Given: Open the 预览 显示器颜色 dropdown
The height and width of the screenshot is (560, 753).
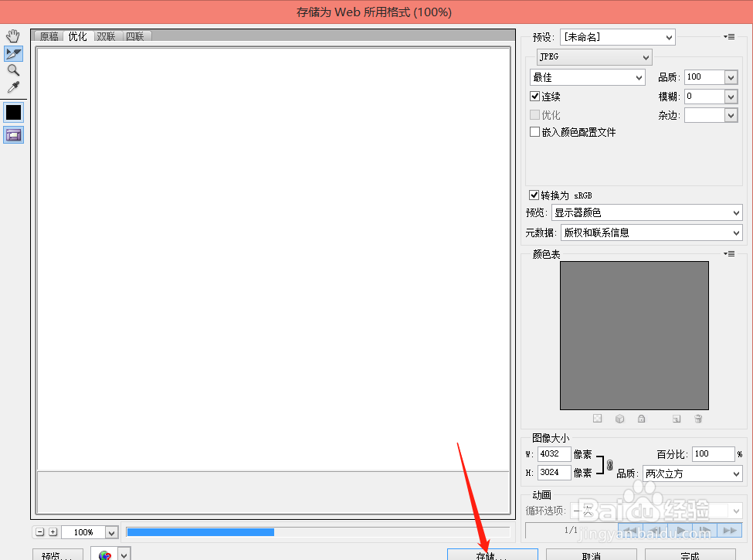Looking at the screenshot, I should click(x=647, y=212).
